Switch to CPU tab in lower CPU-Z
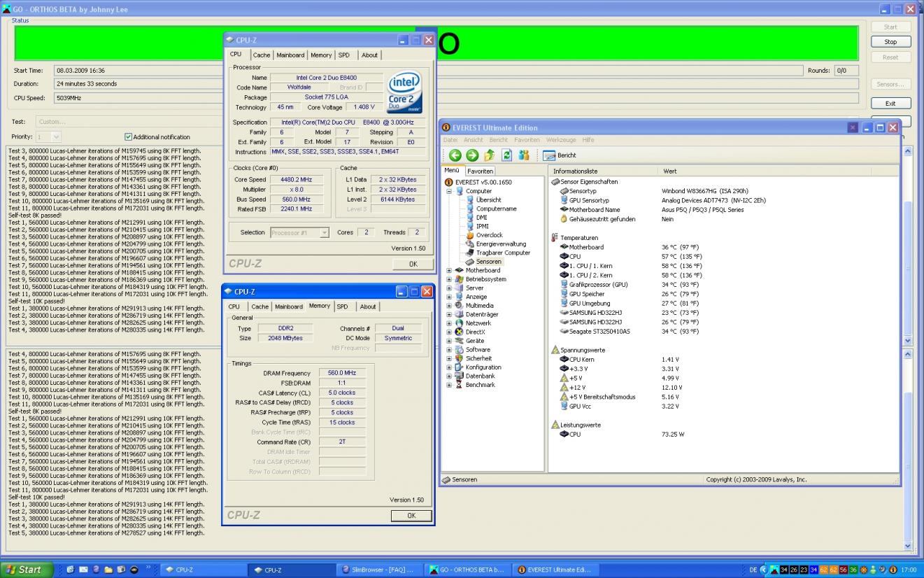The width and height of the screenshot is (924, 578). tap(234, 306)
